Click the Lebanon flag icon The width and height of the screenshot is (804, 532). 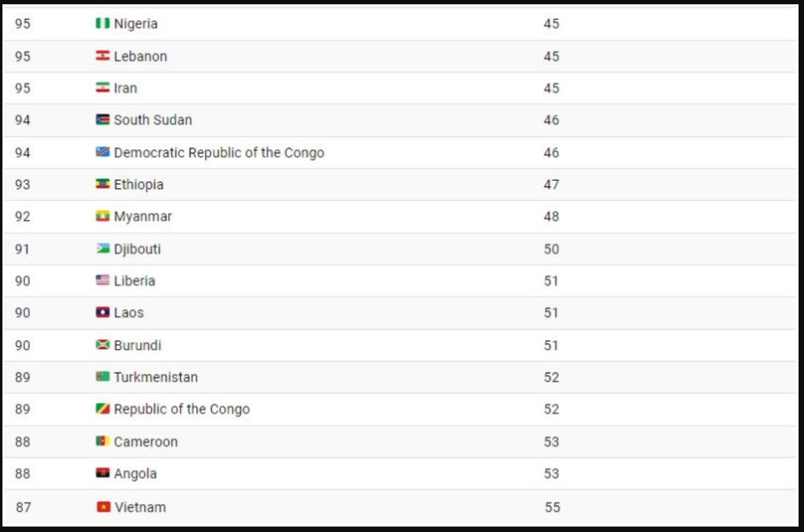(x=102, y=56)
